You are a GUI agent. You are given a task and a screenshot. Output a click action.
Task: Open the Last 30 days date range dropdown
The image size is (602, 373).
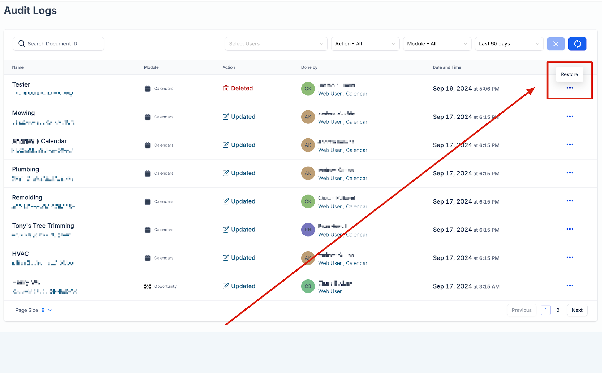coord(509,43)
